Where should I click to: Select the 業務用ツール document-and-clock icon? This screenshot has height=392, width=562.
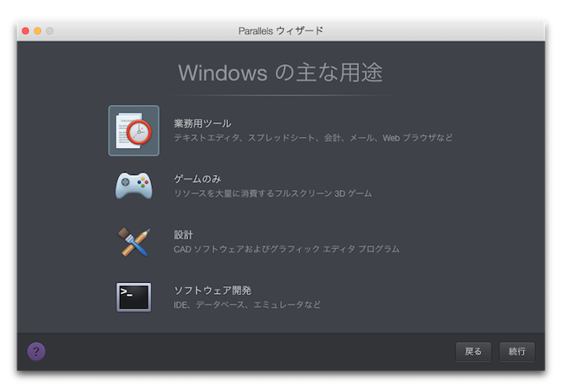coord(134,130)
